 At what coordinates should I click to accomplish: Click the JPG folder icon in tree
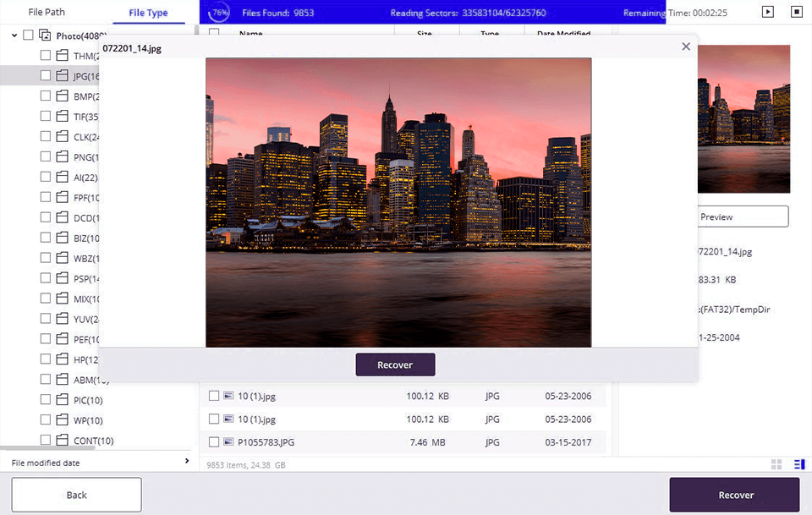pyautogui.click(x=62, y=76)
